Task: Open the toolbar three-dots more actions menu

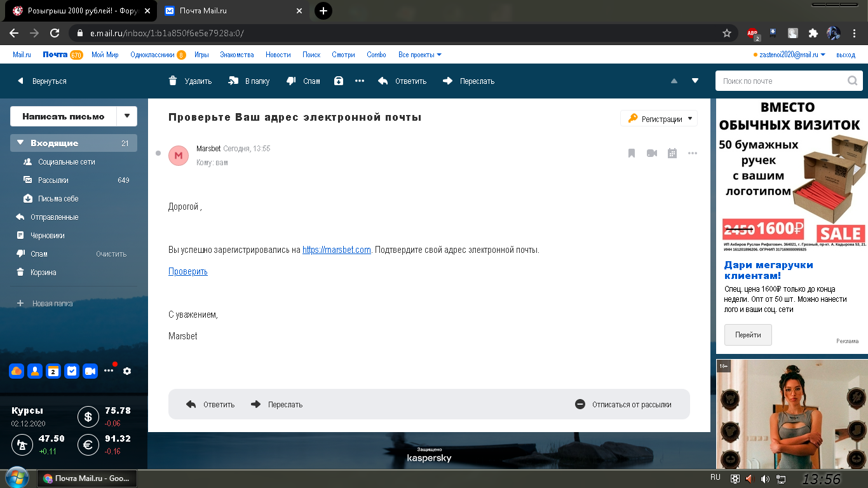Action: click(360, 81)
